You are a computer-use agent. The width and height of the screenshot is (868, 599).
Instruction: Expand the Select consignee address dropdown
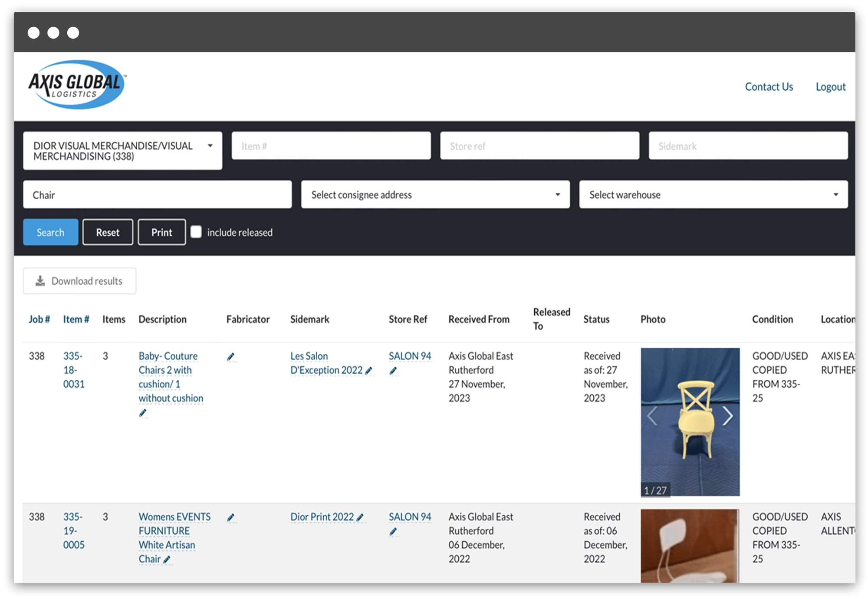(435, 194)
